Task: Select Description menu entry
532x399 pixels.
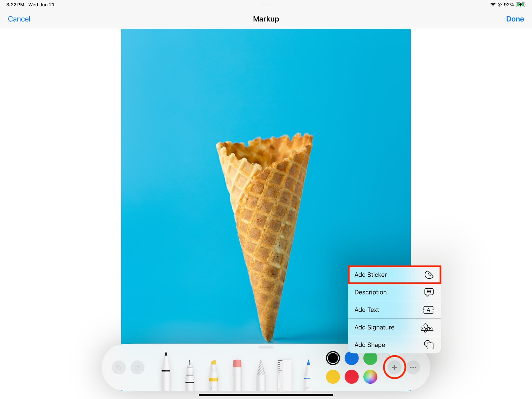Action: point(394,292)
